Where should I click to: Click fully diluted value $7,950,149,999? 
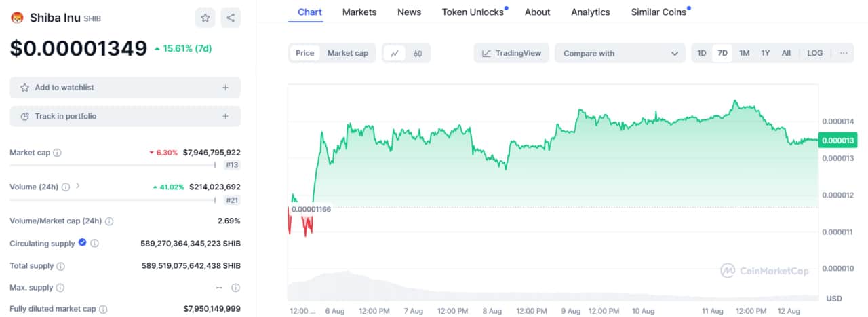pyautogui.click(x=212, y=309)
